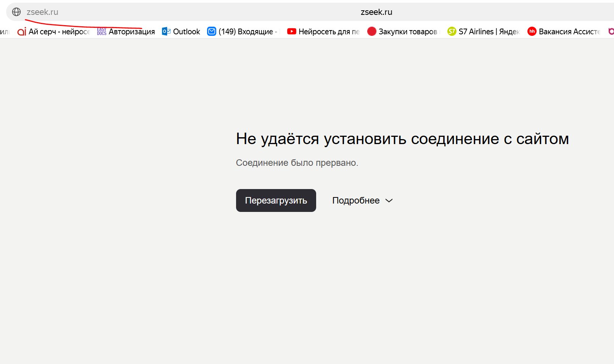Image resolution: width=614 pixels, height=364 pixels.
Task: Click the green S7 favicon
Action: 452,32
